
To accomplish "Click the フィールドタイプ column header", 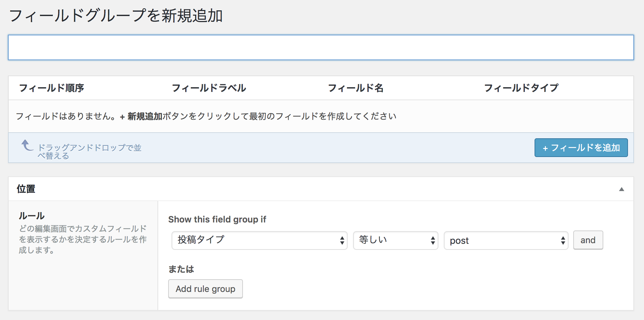I will 521,88.
